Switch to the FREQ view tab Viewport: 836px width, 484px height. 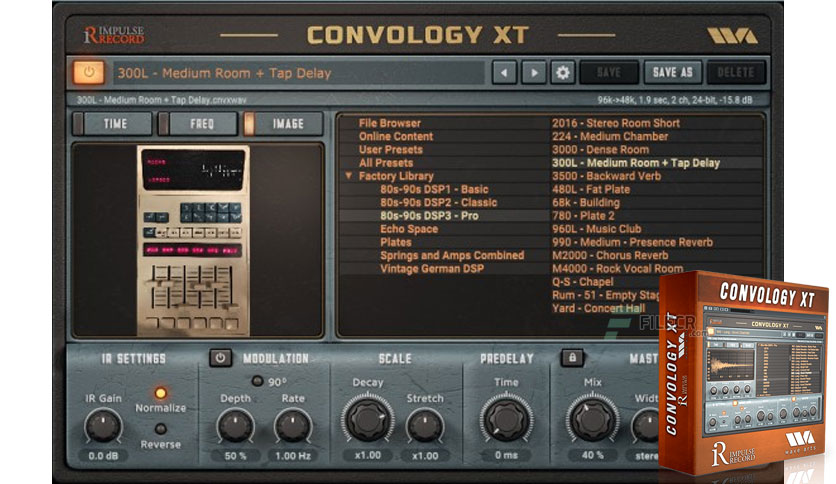[x=198, y=124]
